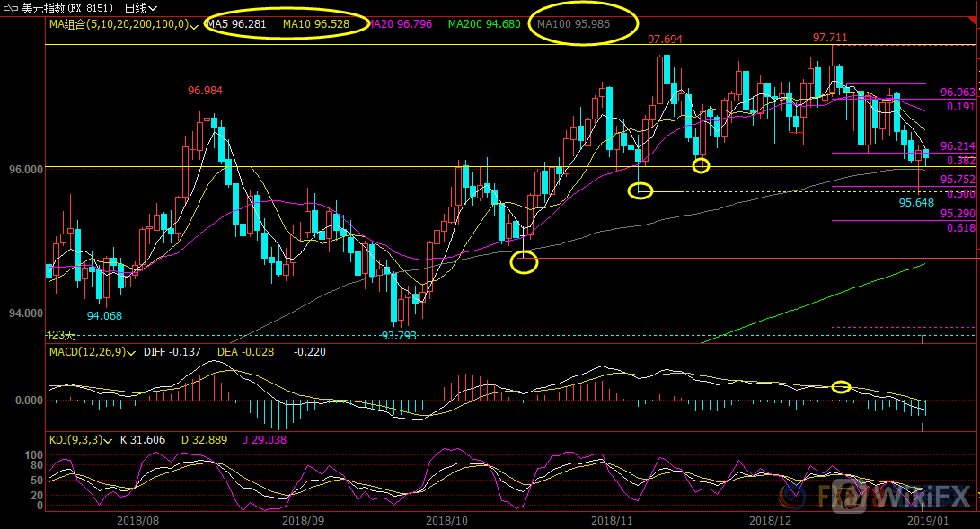Click the DIFF -0.137 MACD value

coord(172,352)
